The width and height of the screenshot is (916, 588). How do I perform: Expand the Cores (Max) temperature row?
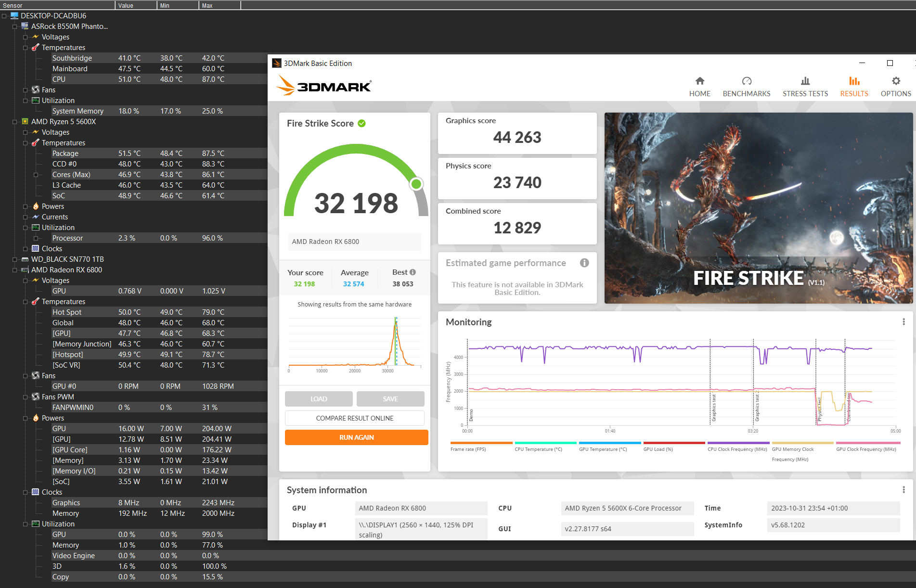point(36,175)
